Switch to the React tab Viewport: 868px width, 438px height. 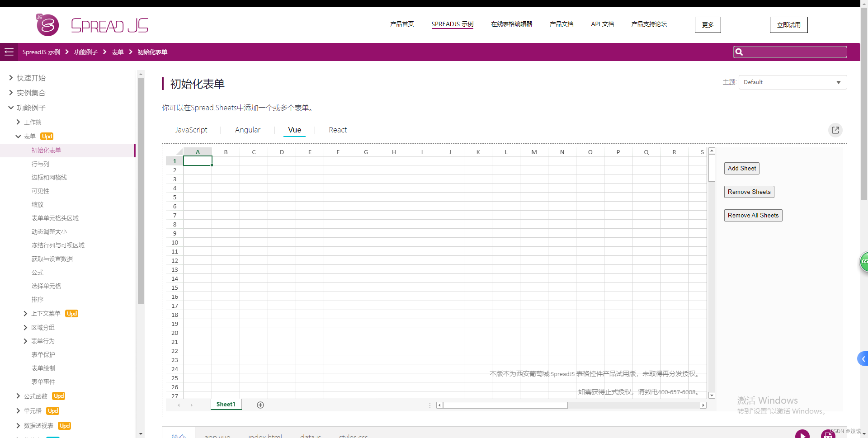[x=338, y=130]
